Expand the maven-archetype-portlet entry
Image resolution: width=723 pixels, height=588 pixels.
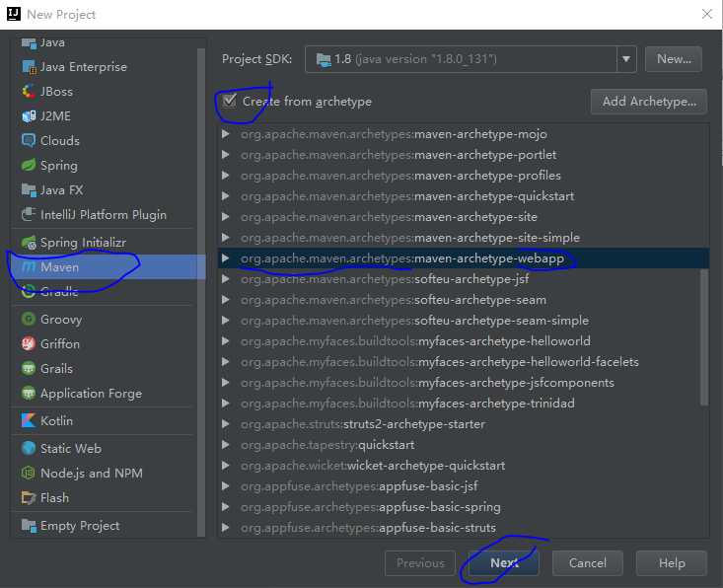[x=226, y=155]
